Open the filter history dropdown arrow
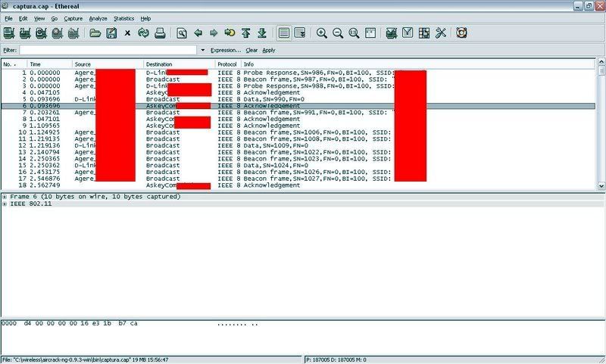606x364 pixels. click(202, 50)
